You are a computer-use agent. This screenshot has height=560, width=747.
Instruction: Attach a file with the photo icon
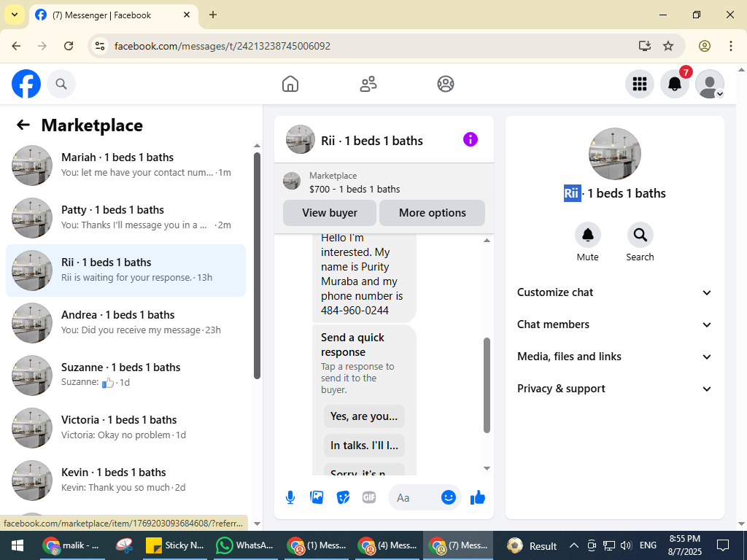(317, 497)
